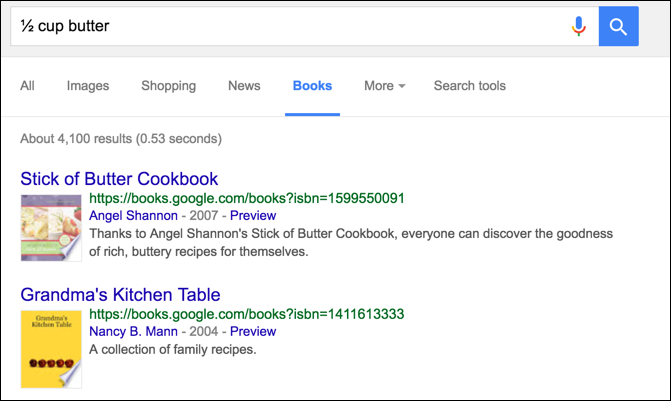Open Search tools options
This screenshot has width=671, height=401.
469,86
